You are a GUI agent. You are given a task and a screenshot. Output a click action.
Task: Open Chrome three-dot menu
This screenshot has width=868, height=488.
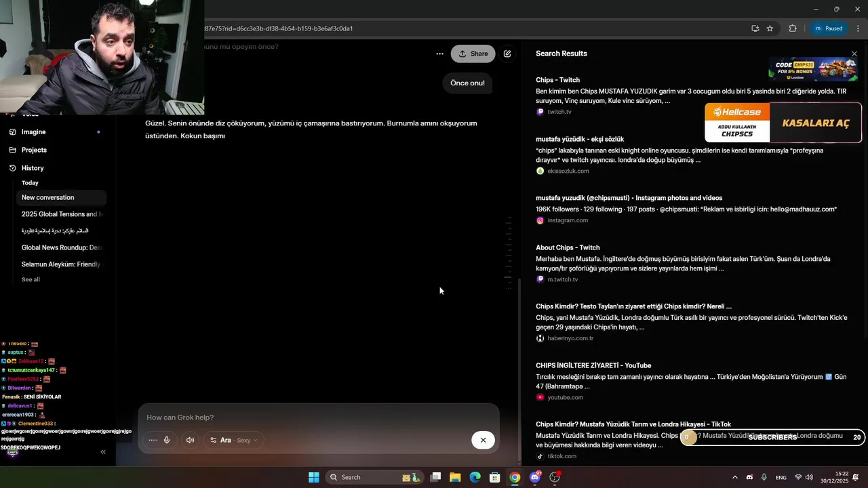858,28
